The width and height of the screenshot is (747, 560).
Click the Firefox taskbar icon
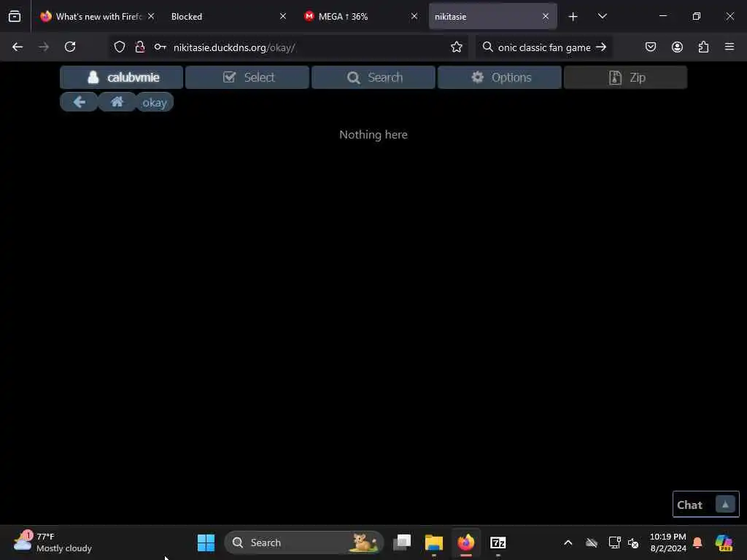click(x=466, y=542)
